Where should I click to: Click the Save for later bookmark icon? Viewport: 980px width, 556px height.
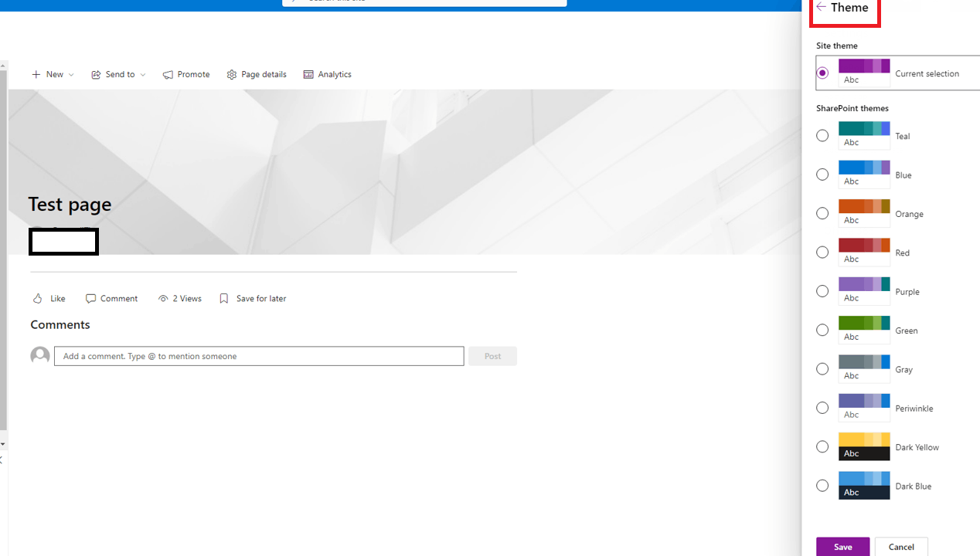(x=223, y=298)
